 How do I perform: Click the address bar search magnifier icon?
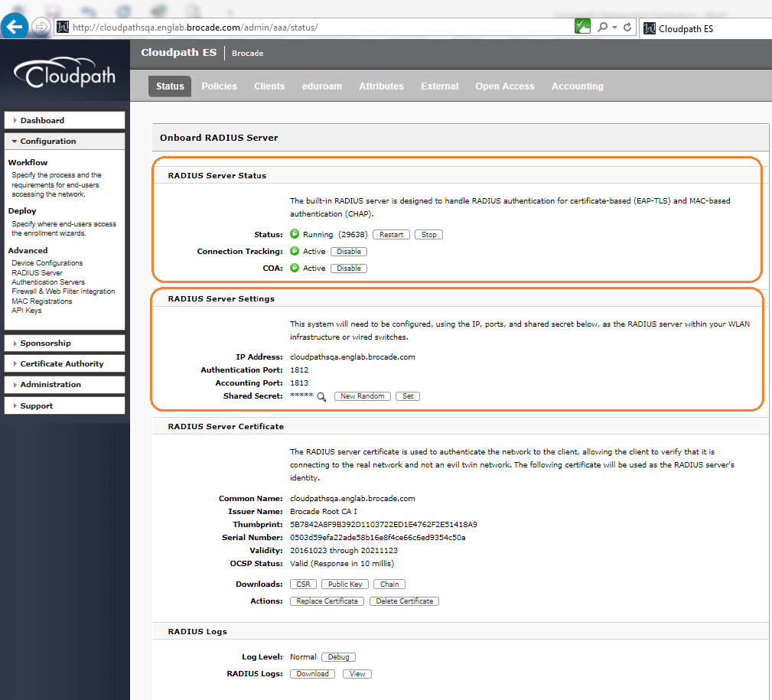(x=602, y=27)
